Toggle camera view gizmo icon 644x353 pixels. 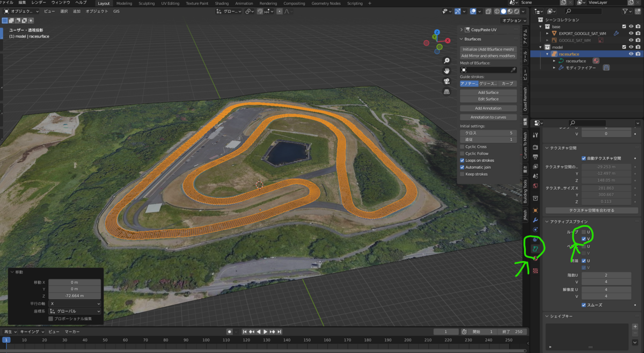(x=447, y=81)
